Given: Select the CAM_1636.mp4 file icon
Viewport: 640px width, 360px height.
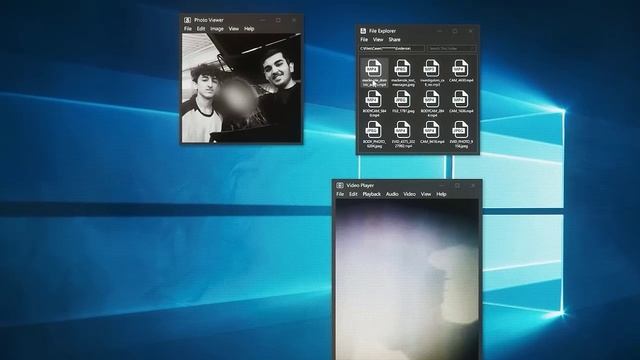Looking at the screenshot, I should [460, 102].
